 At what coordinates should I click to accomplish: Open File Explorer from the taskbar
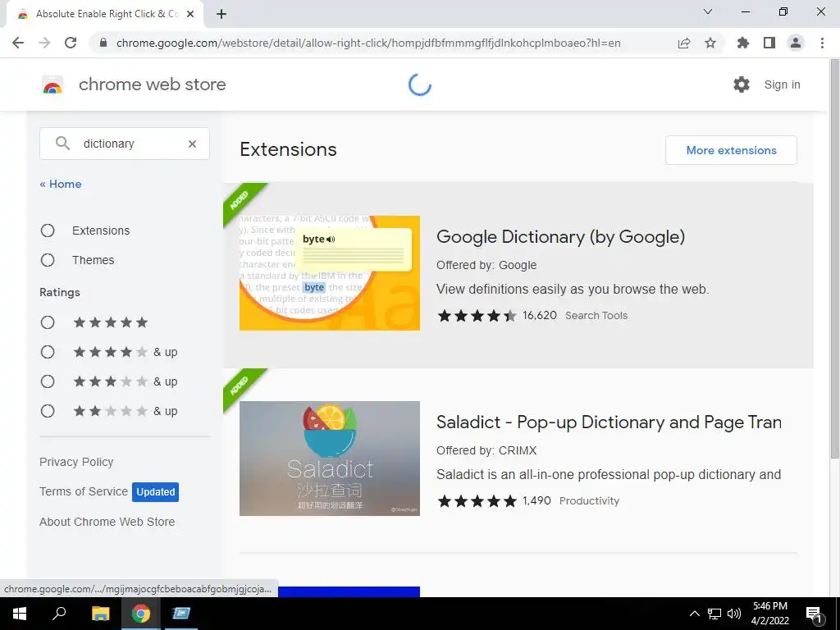tap(100, 614)
